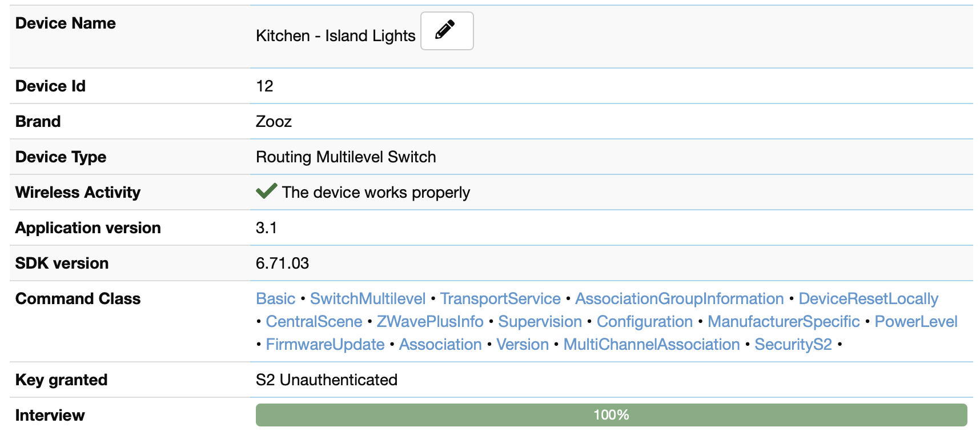Click the Kitchen - Island Lights device name

(335, 36)
